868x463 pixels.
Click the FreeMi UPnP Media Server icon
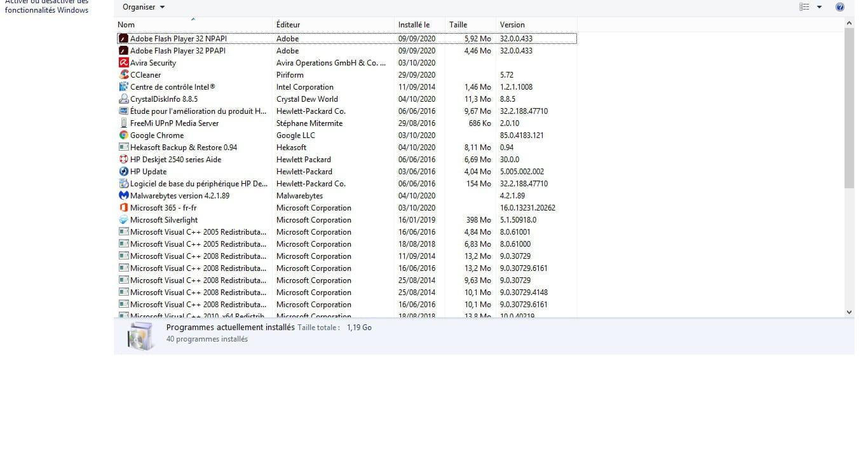[124, 123]
